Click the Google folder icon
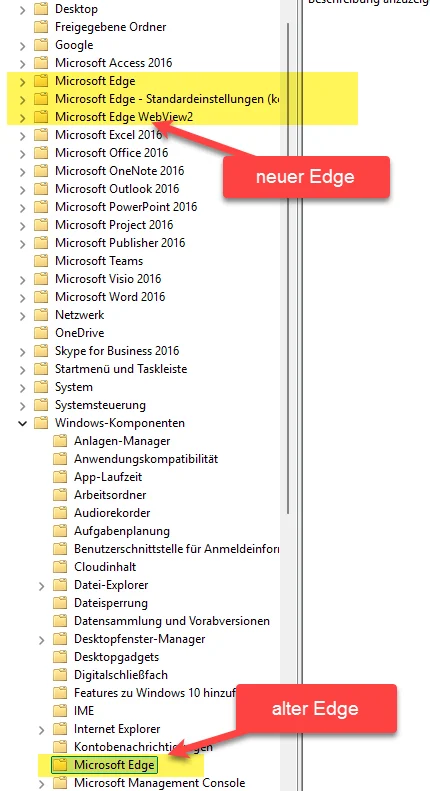The height and width of the screenshot is (791, 430). pyautogui.click(x=41, y=45)
